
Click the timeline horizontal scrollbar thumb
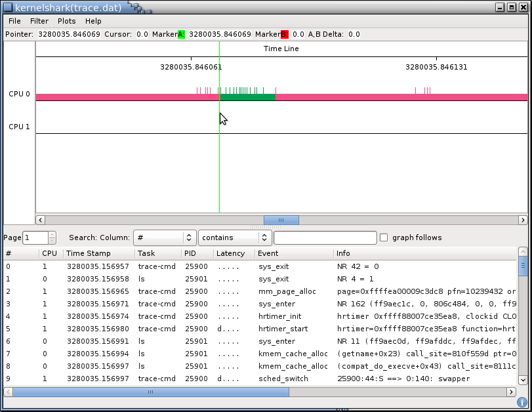[x=281, y=220]
